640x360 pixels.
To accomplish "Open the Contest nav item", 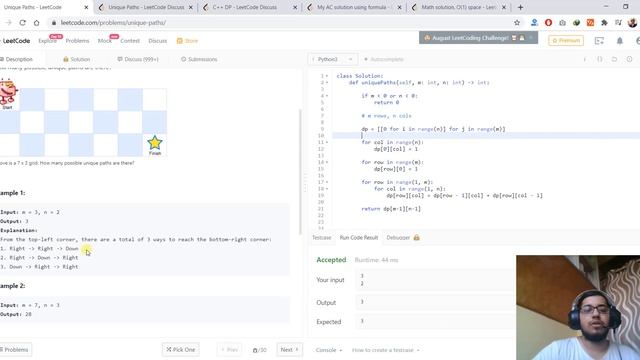I will point(130,41).
